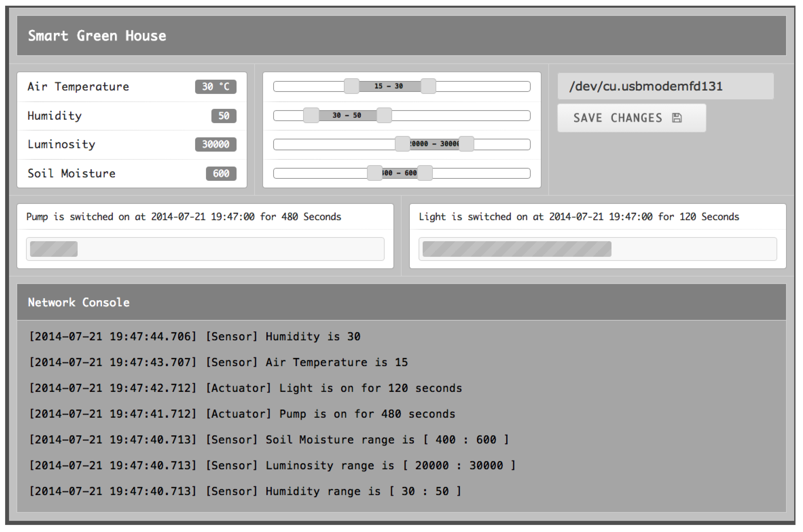This screenshot has height=532, width=803.
Task: Click the Air Temperature slider's right handle
Action: pos(428,86)
